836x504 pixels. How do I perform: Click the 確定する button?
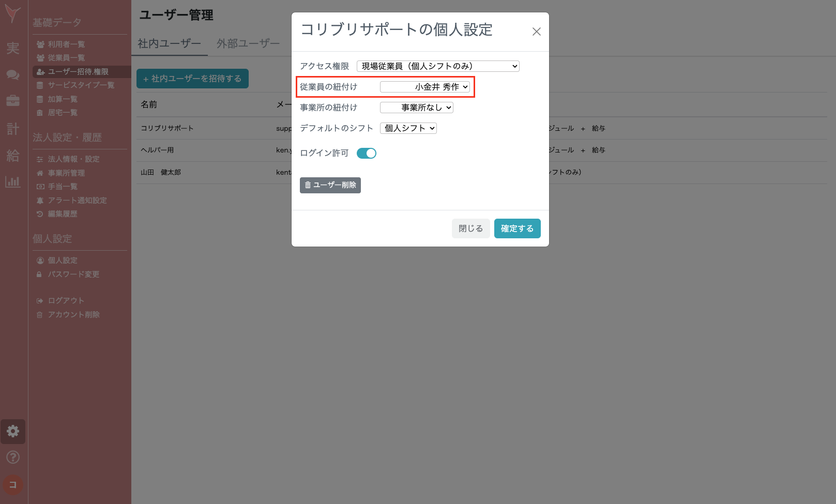tap(517, 228)
